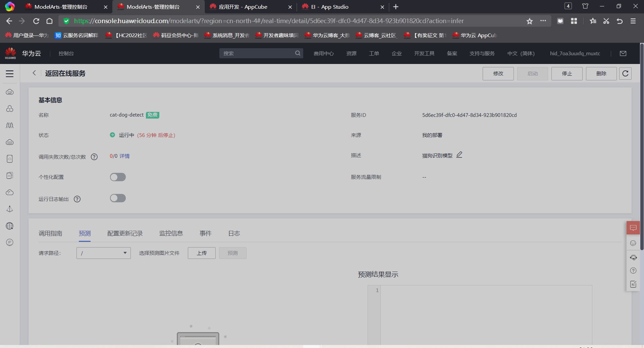Close the EI - App Studio tab

382,7
